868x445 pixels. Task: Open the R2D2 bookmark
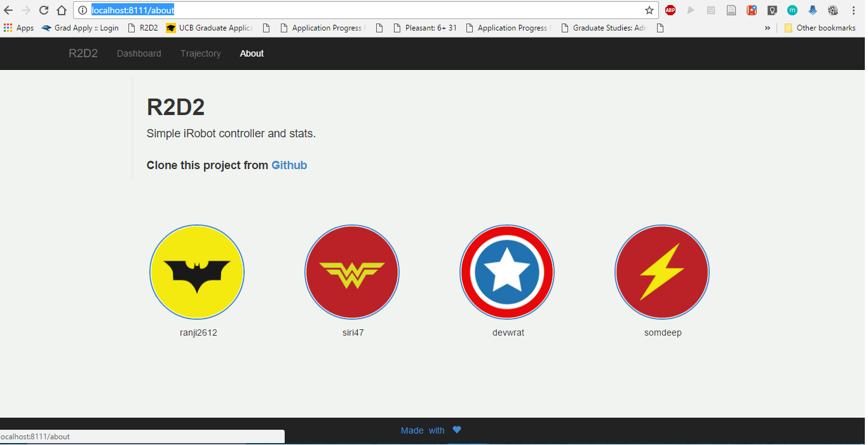coord(142,28)
